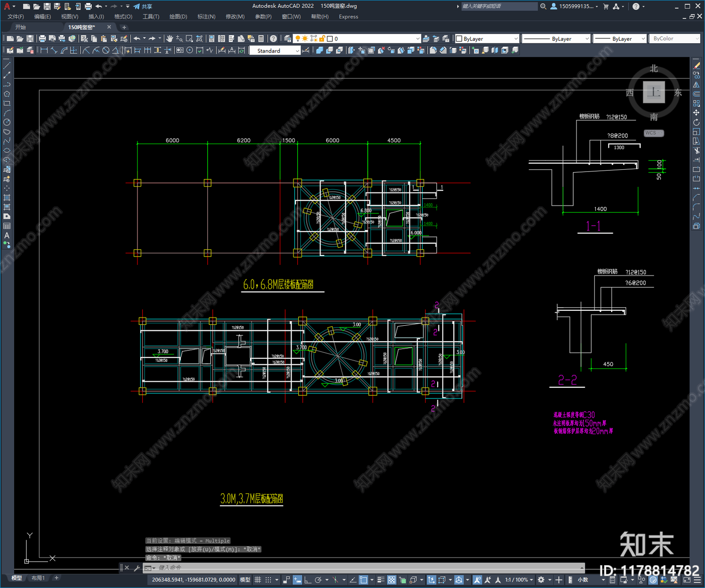Click the 模型 model space button in the status bar
The height and width of the screenshot is (588, 705).
pos(245,580)
